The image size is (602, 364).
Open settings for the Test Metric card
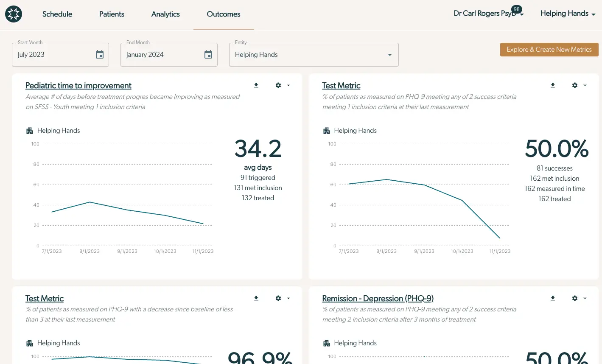point(574,85)
